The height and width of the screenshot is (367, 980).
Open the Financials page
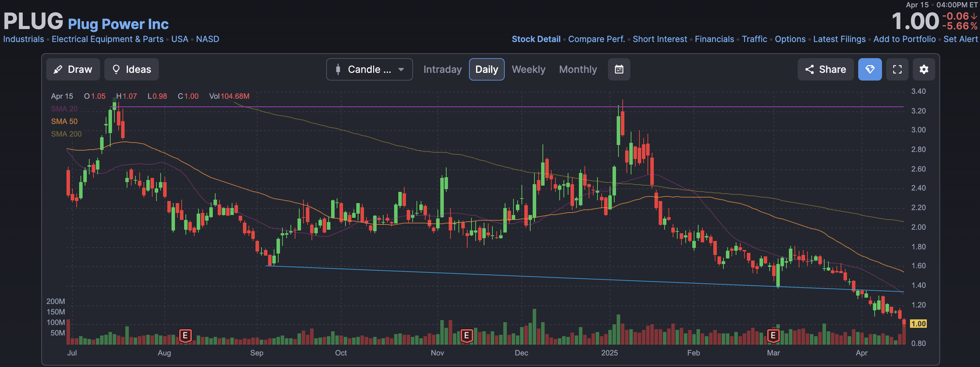click(x=714, y=39)
